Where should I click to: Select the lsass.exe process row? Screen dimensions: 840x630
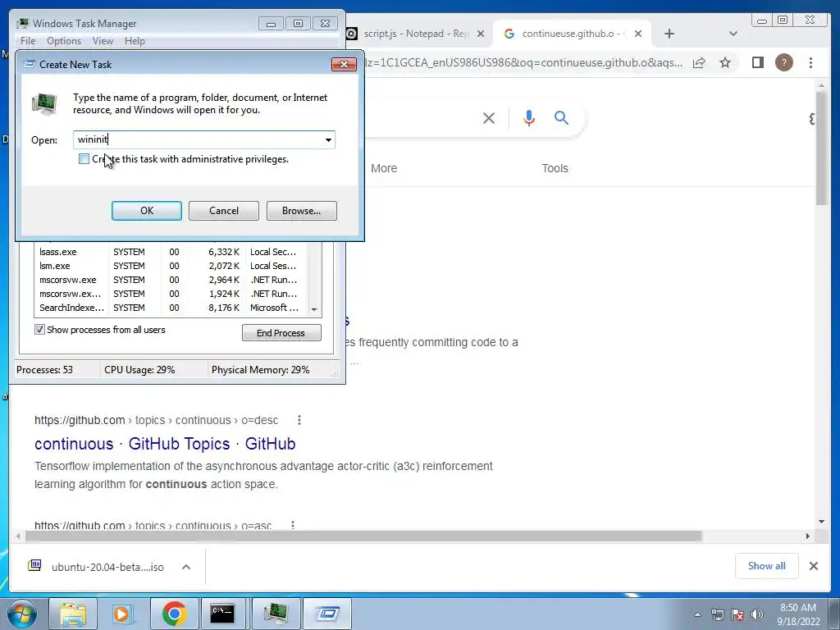171,252
